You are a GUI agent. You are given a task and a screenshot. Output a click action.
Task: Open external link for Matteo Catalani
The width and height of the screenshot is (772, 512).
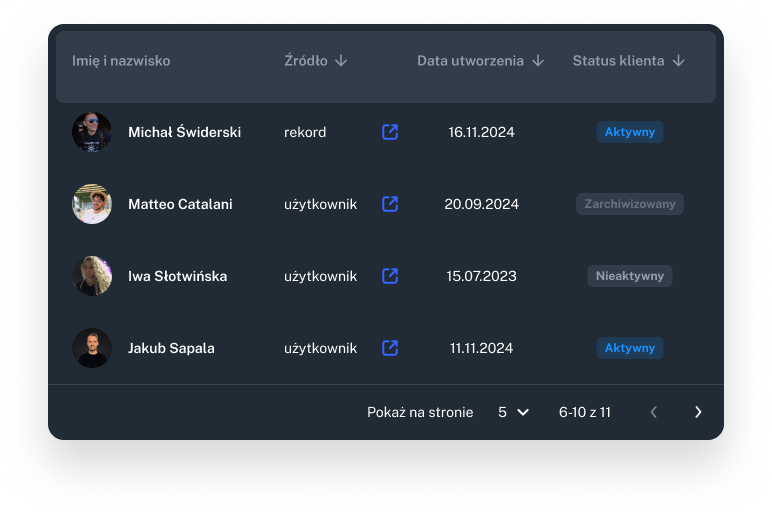tap(390, 204)
